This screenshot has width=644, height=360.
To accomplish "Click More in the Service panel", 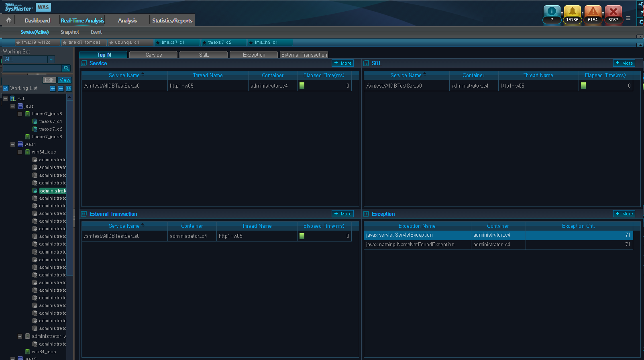I will click(343, 63).
